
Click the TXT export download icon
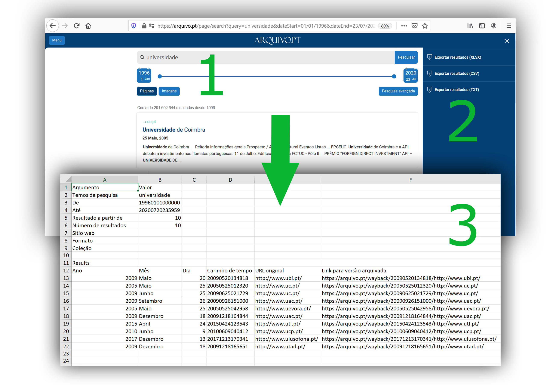[x=429, y=90]
